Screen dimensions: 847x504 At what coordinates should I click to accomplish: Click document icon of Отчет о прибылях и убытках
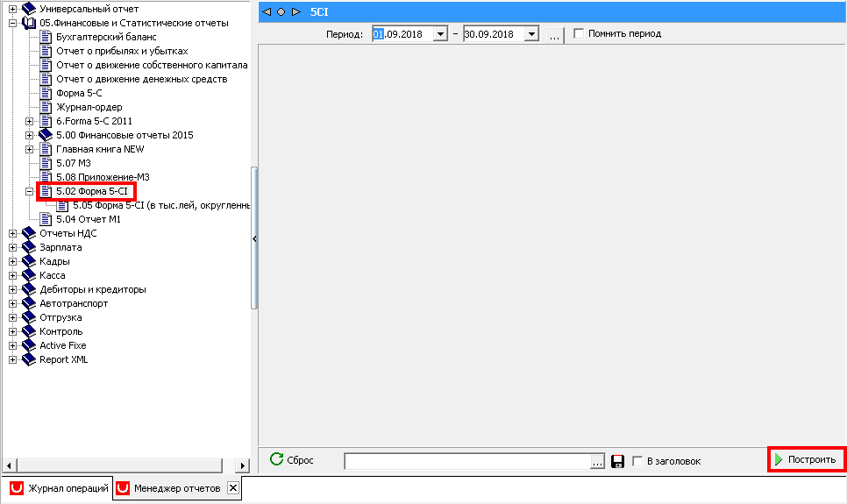46,51
